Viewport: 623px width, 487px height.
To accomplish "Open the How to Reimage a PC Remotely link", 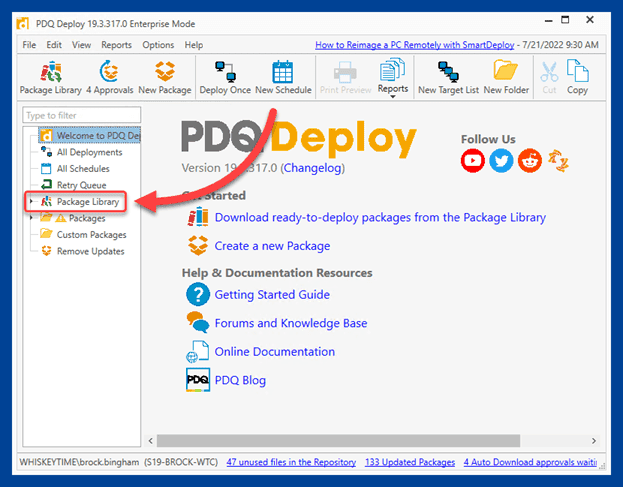I will pos(414,45).
